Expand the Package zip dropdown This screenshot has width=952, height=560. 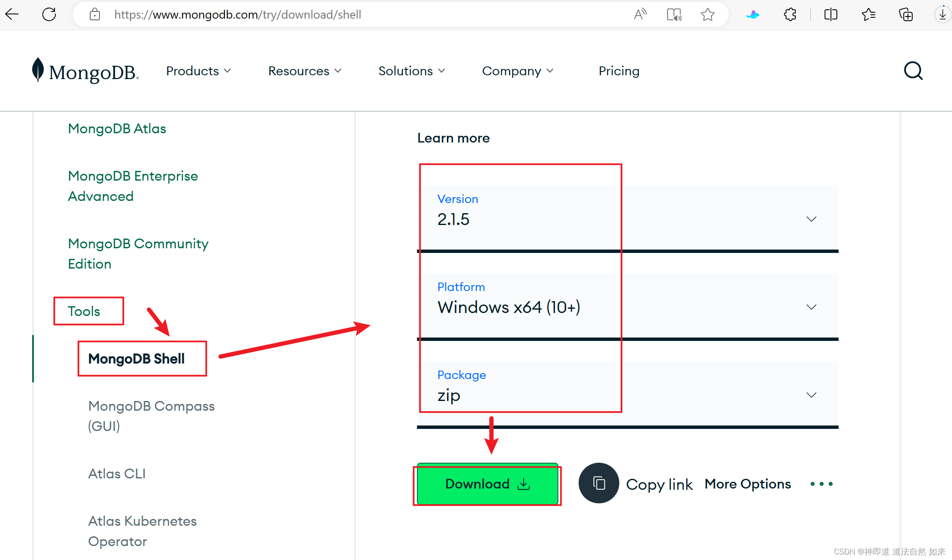click(x=811, y=395)
